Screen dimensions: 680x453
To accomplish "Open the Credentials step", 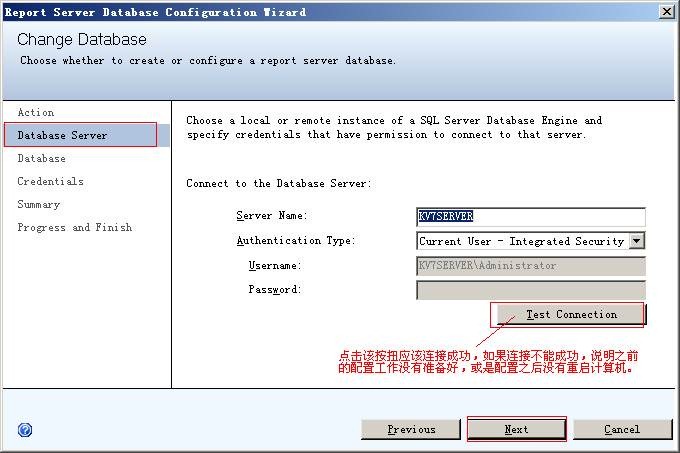I will (x=50, y=182).
